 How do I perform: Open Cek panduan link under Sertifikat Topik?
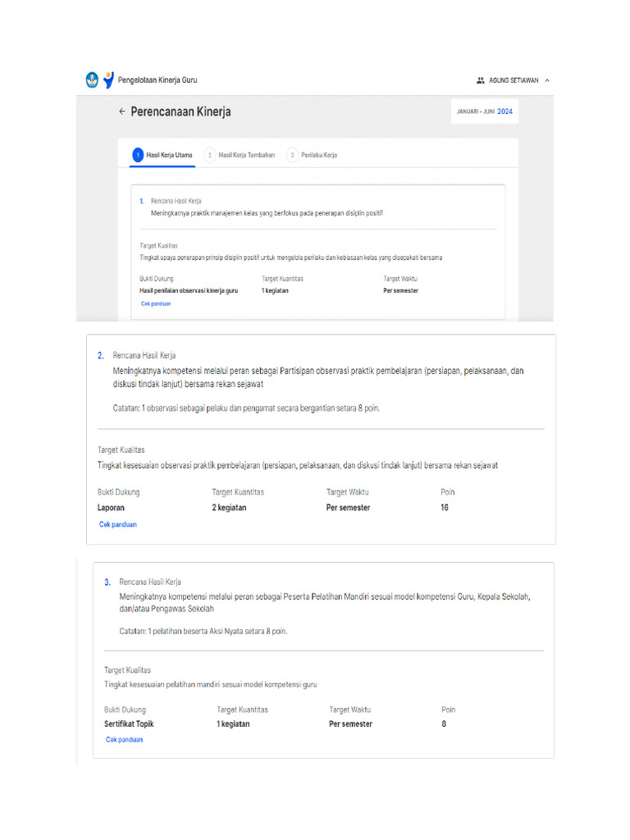(124, 739)
